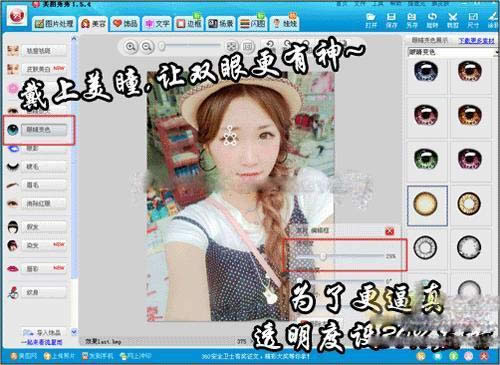
Task: Select the 裁剪 crop scissors icon
Action: click(452, 20)
